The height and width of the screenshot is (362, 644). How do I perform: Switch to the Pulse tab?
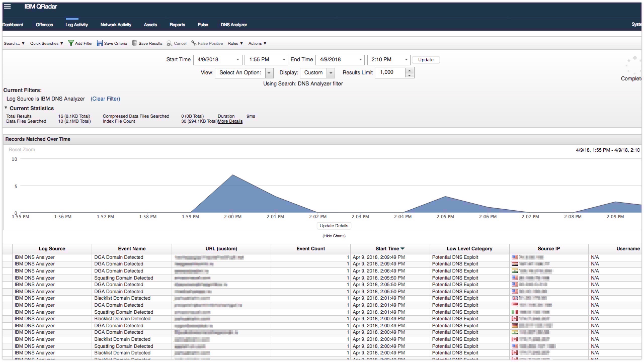click(203, 25)
